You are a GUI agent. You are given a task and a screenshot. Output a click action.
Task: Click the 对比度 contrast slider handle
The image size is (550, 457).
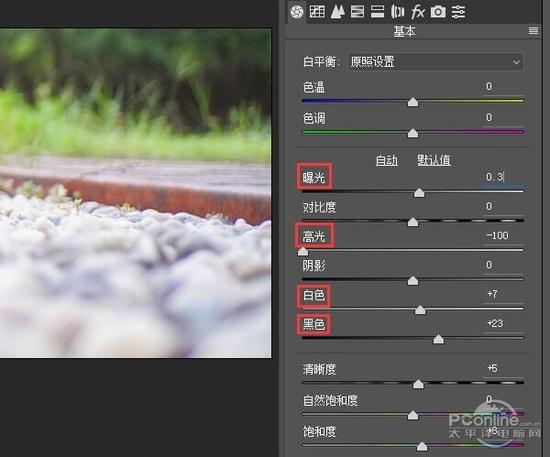tap(413, 222)
